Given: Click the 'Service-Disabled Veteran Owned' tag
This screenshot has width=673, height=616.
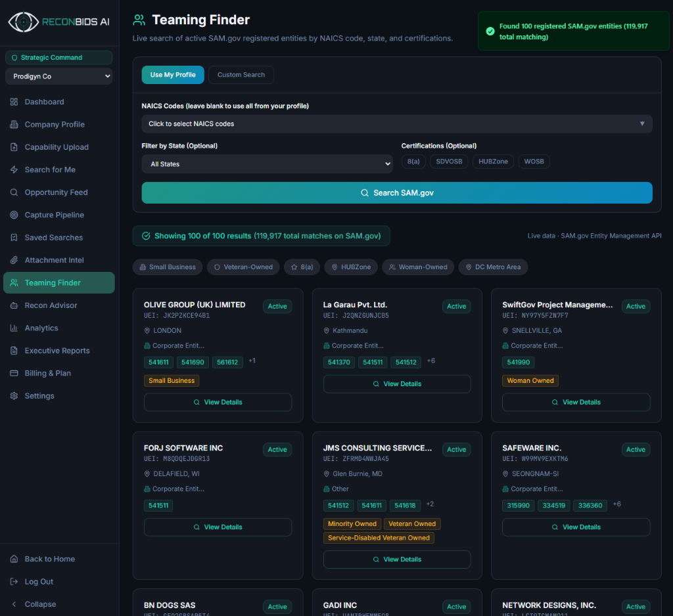Looking at the screenshot, I should point(379,539).
